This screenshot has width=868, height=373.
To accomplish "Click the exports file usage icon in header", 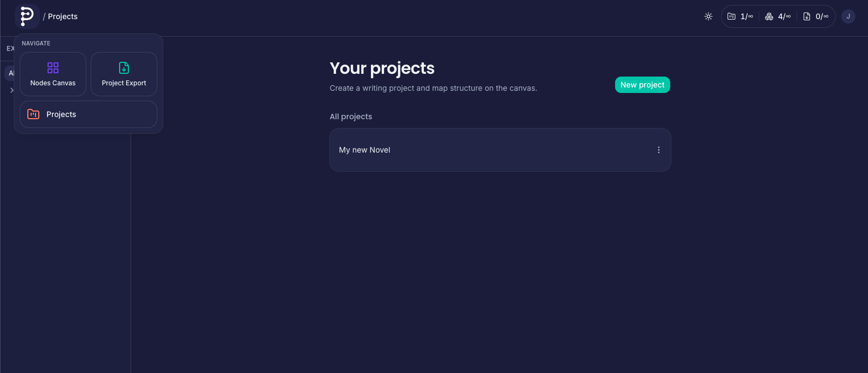I will (807, 16).
